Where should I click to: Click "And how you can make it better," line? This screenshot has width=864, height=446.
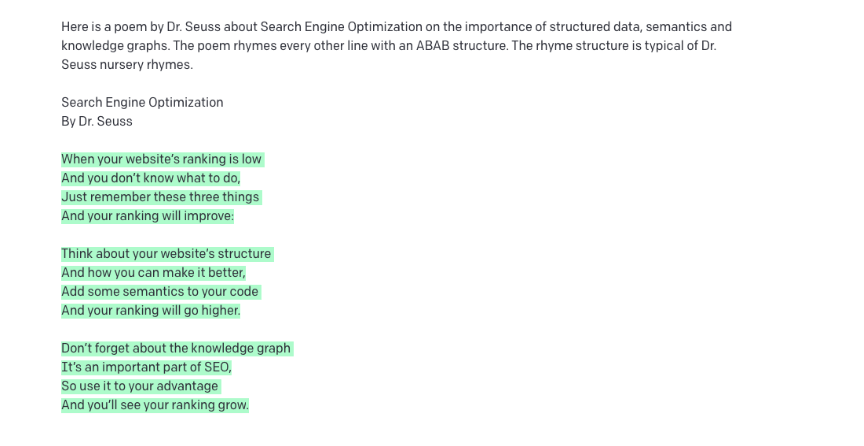(153, 272)
